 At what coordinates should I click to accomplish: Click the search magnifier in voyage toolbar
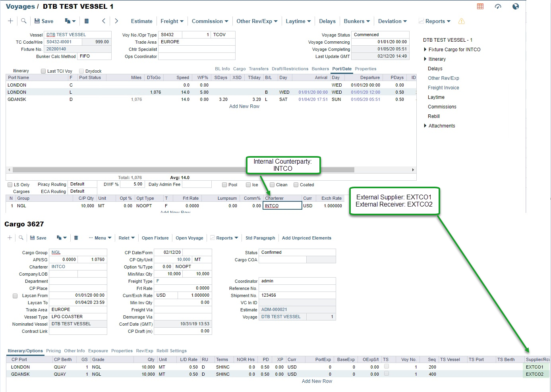click(24, 21)
